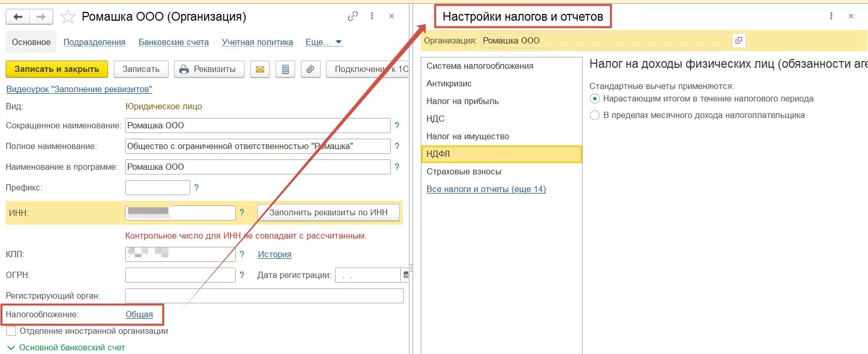The width and height of the screenshot is (868, 354).
Task: Click the Регистрирующий орган field
Action: pyautogui.click(x=264, y=296)
